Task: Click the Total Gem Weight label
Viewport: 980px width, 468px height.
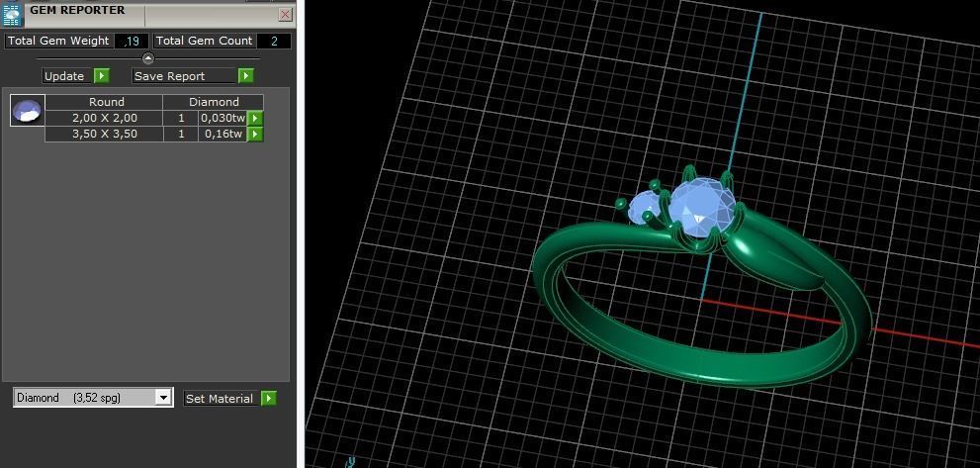Action: click(58, 41)
